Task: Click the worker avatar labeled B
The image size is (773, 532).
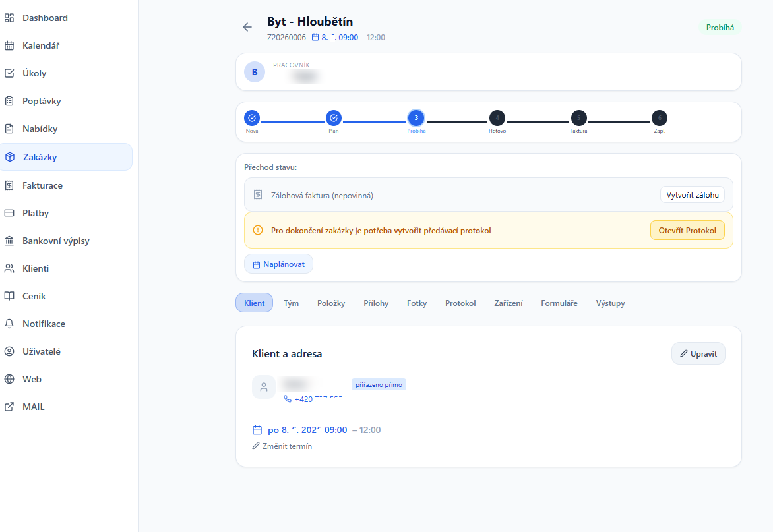Action: [x=255, y=72]
